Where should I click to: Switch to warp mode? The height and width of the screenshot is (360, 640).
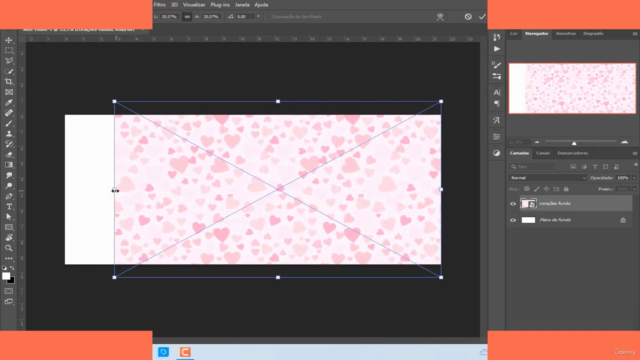point(440,17)
